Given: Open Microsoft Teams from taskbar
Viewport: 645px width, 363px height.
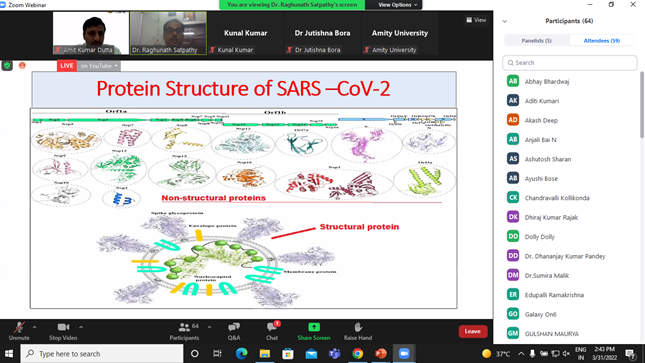Looking at the screenshot, I should click(x=334, y=354).
